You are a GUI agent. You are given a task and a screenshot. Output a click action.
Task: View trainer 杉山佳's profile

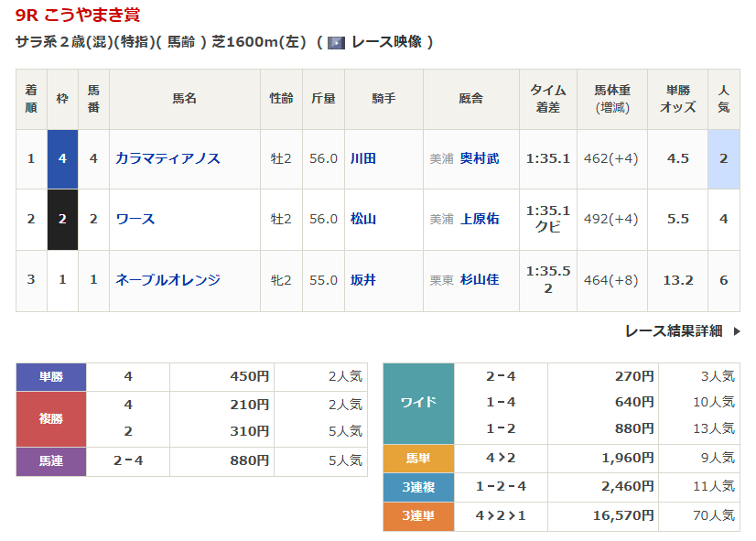(480, 279)
